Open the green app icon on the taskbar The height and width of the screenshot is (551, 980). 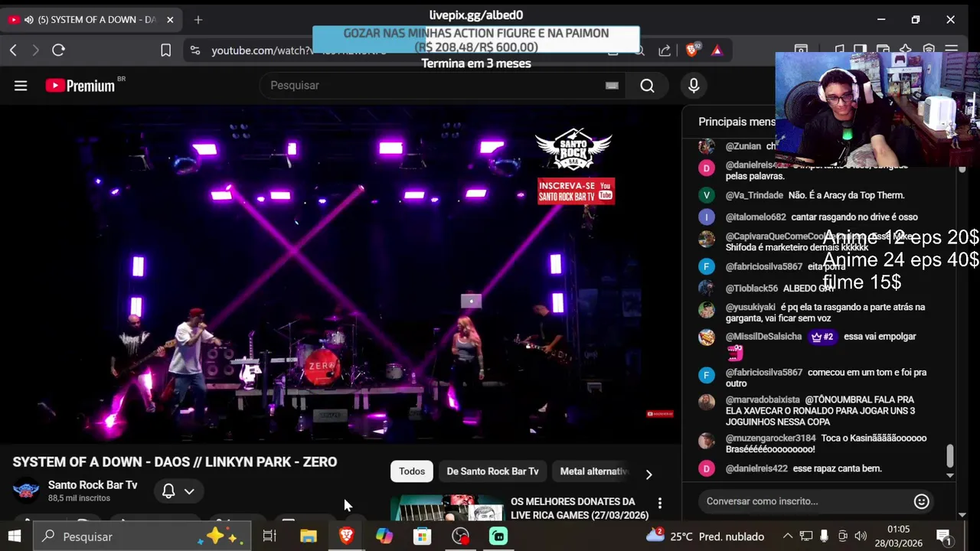(498, 536)
